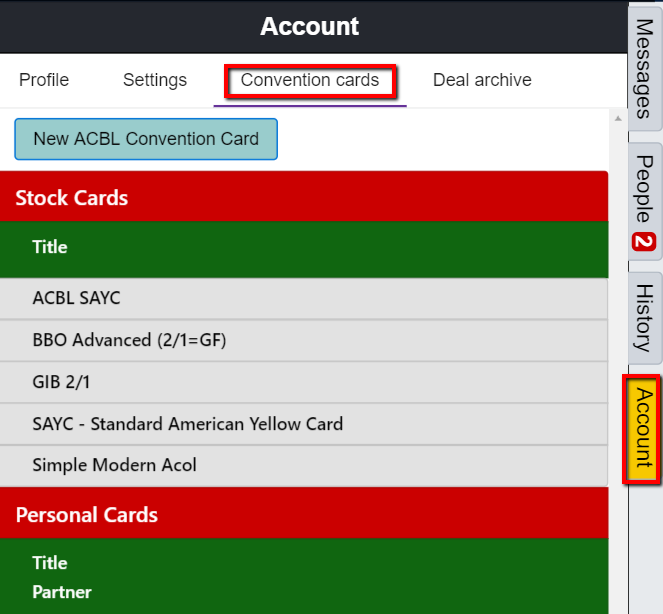The height and width of the screenshot is (614, 663).
Task: Choose SAYC - Standard American Yellow Card
Action: pyautogui.click(x=187, y=424)
